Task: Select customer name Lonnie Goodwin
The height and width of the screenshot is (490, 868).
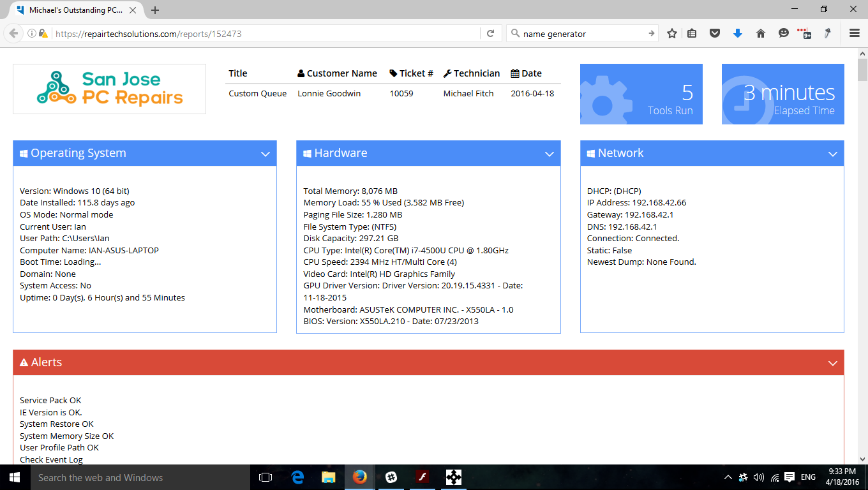Action: click(329, 93)
